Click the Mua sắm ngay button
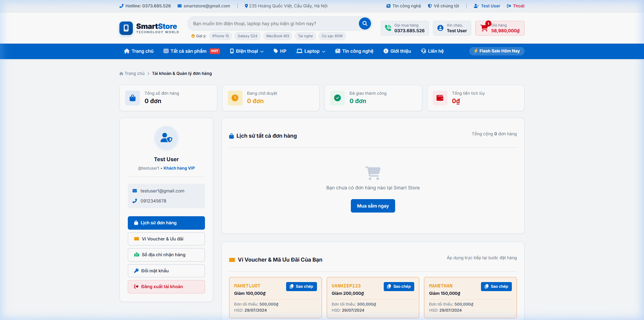This screenshot has width=644, height=320. click(373, 206)
